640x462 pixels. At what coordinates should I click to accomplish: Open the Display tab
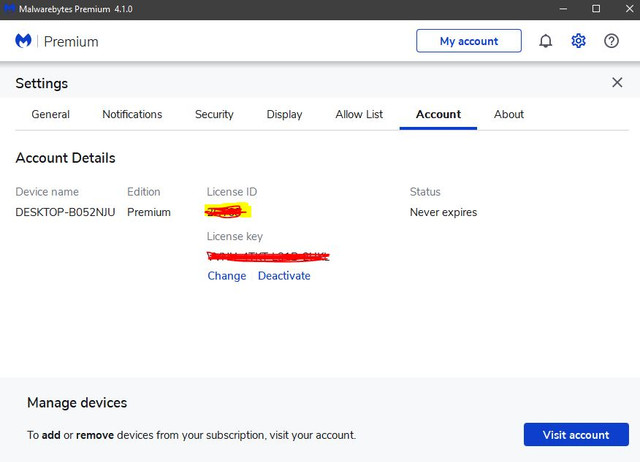284,114
